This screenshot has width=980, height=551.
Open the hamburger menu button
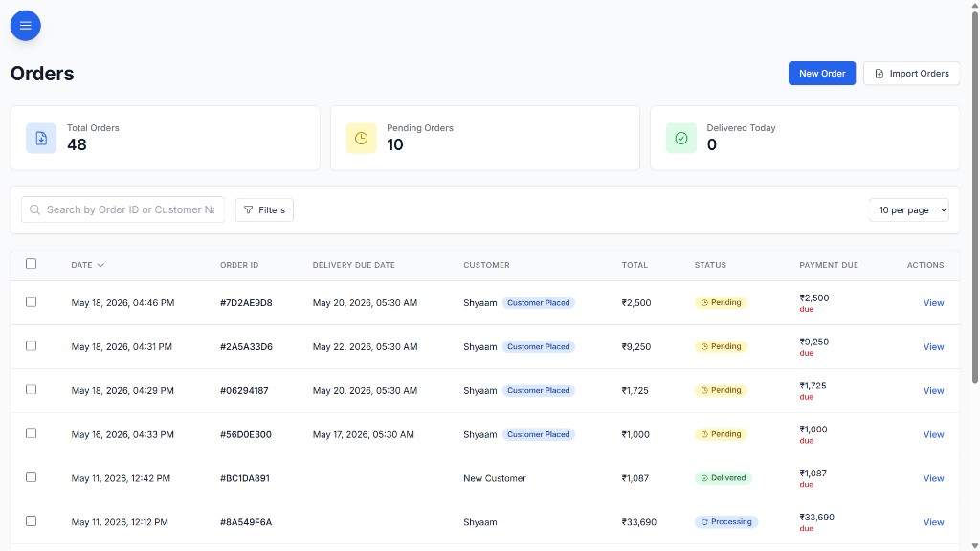(x=26, y=26)
